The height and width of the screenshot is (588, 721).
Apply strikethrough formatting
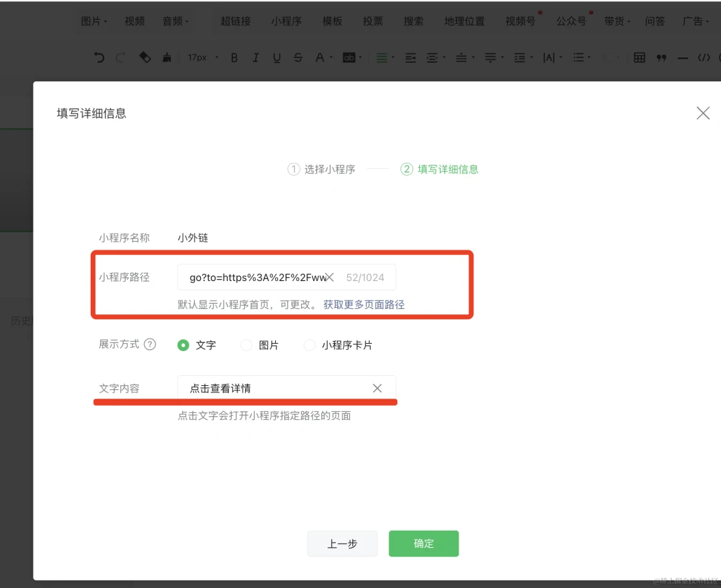pos(298,57)
